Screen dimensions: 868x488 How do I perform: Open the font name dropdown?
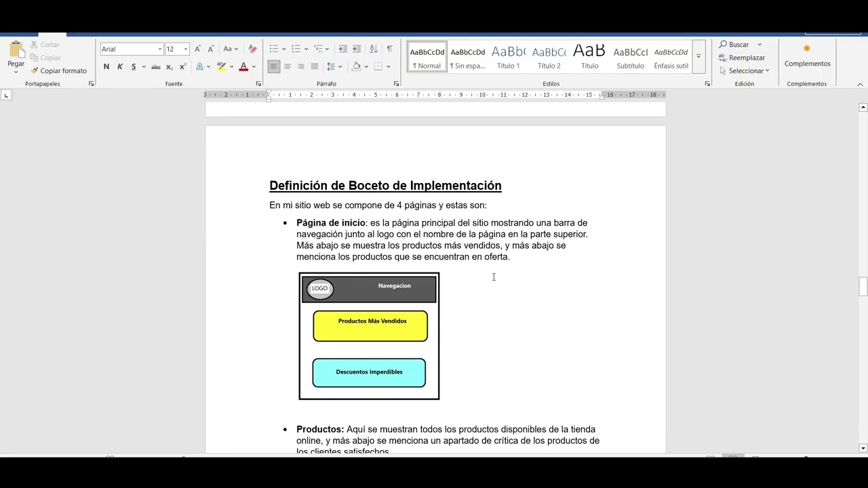pyautogui.click(x=160, y=49)
